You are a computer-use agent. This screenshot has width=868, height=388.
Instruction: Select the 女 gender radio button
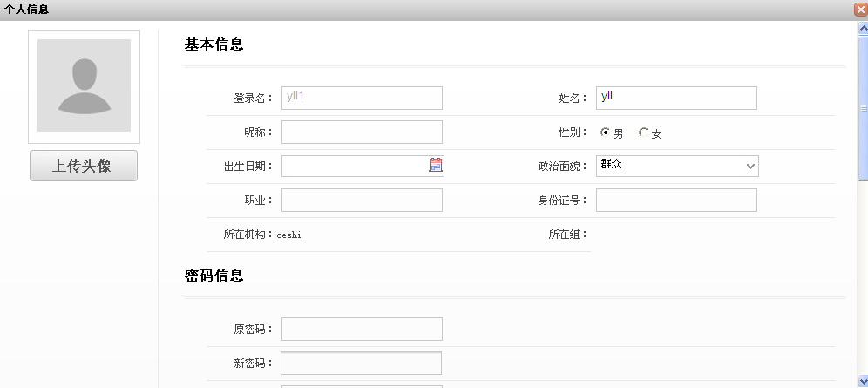(643, 133)
